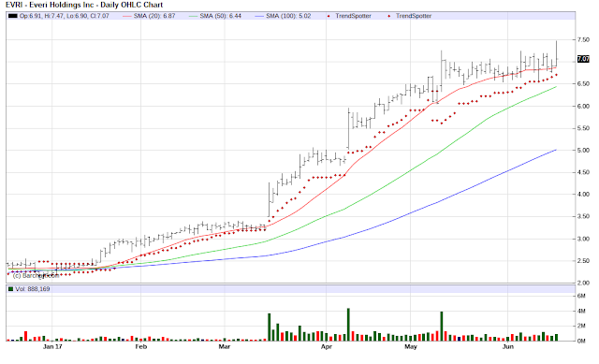Click the 4.00 price axis label
Viewport: 599px width, 364px height.
[583, 195]
